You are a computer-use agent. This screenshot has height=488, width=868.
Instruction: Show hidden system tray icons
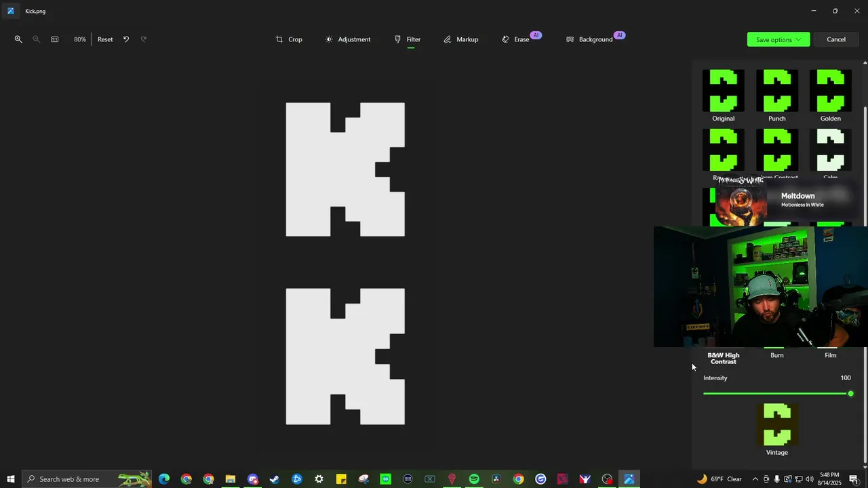[x=755, y=479]
